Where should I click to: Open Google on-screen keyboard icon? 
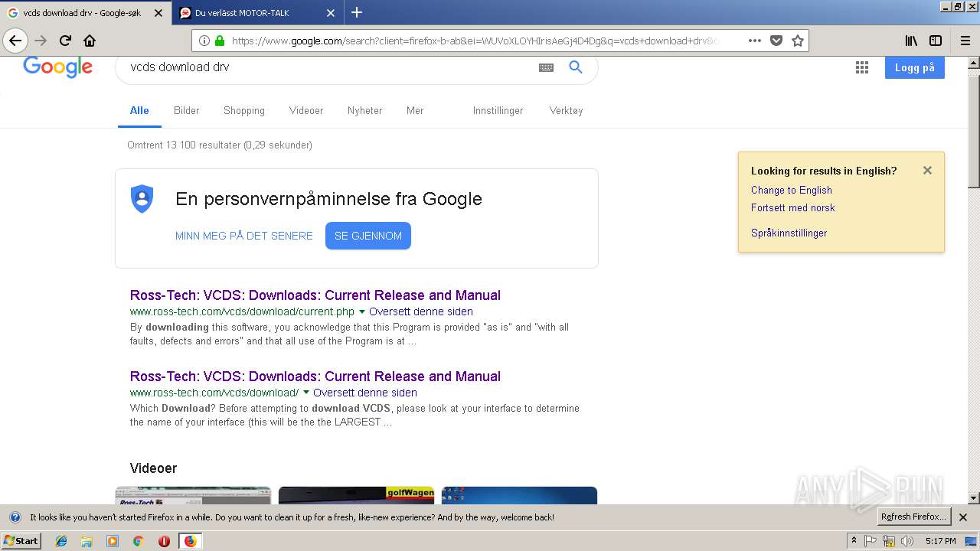tap(546, 67)
